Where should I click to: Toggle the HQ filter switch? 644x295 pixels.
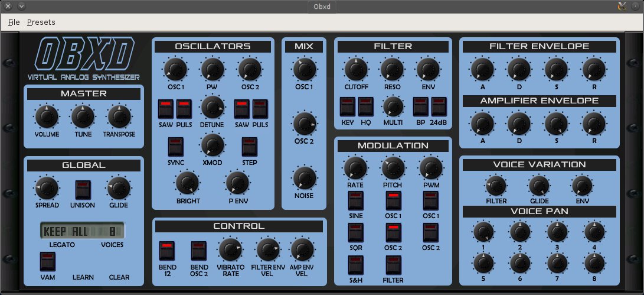click(365, 107)
